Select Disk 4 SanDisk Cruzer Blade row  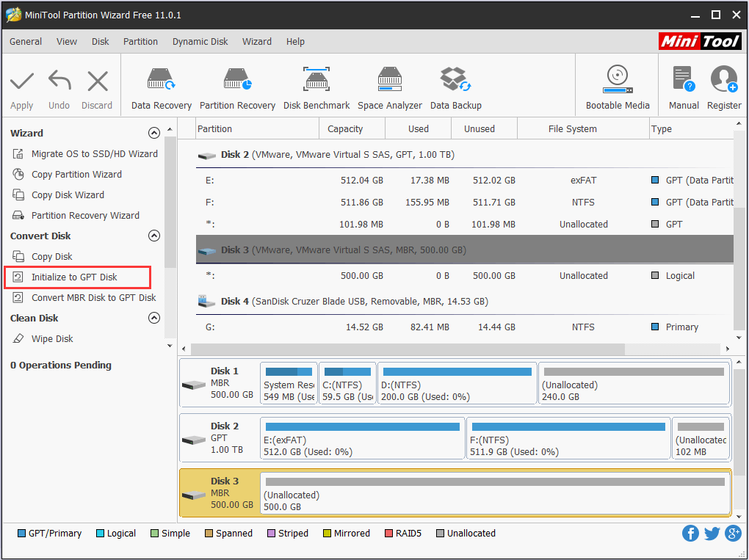point(354,301)
